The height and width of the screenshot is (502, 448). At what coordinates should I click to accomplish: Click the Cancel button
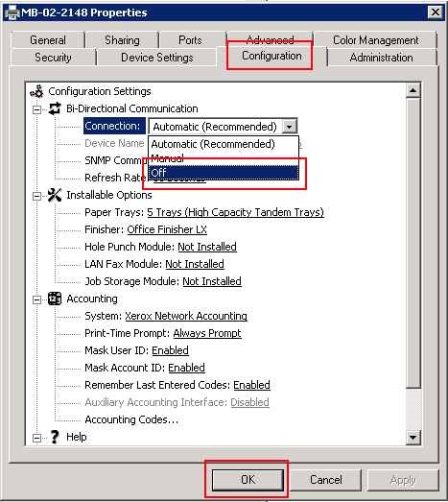326,480
